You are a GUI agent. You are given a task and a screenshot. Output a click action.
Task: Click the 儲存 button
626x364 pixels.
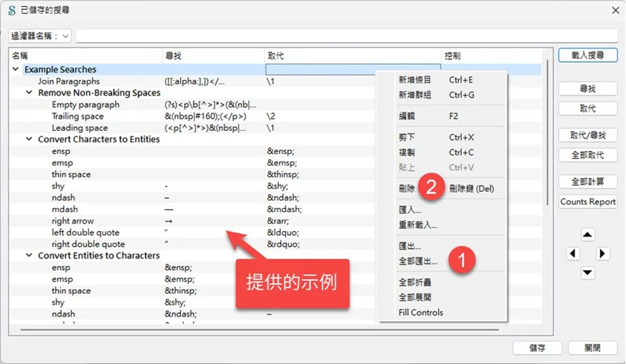click(x=537, y=348)
